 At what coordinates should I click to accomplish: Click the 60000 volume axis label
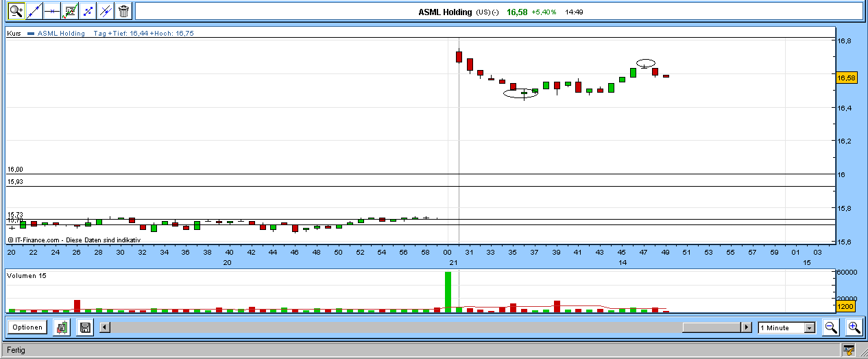847,272
